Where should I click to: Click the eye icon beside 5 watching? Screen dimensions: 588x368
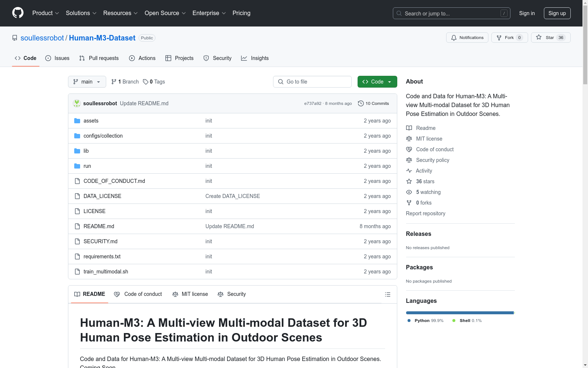[409, 192]
